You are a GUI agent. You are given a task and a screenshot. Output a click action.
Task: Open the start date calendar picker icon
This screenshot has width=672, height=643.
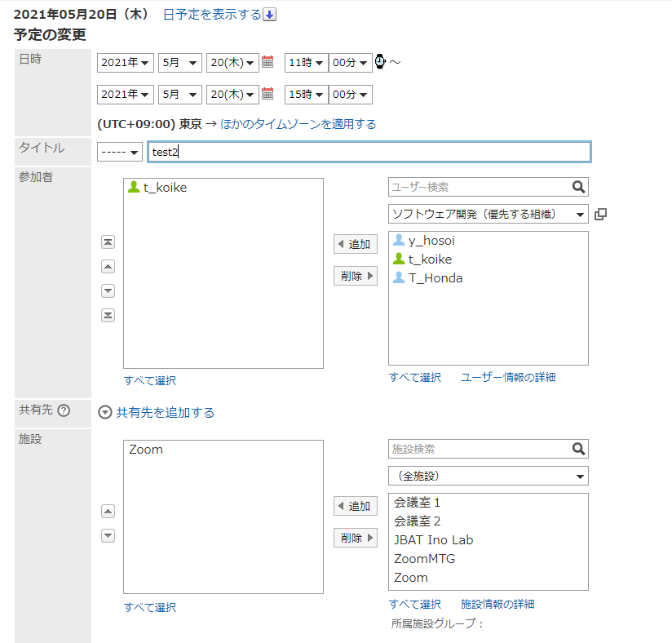267,63
